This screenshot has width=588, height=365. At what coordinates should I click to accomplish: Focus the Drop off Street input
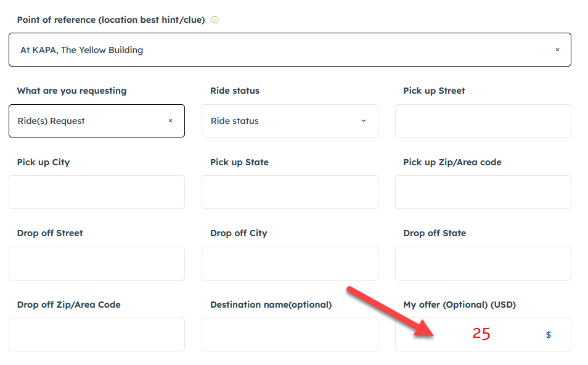[97, 263]
